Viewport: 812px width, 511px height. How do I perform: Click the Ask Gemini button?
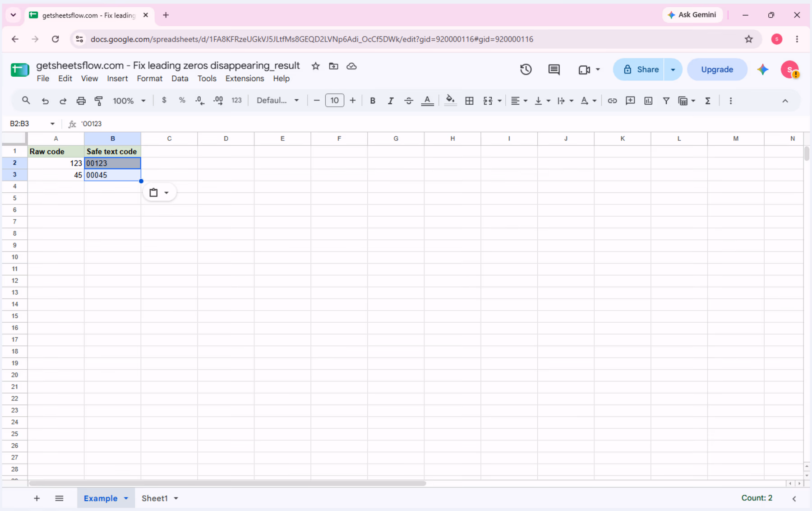pos(692,15)
